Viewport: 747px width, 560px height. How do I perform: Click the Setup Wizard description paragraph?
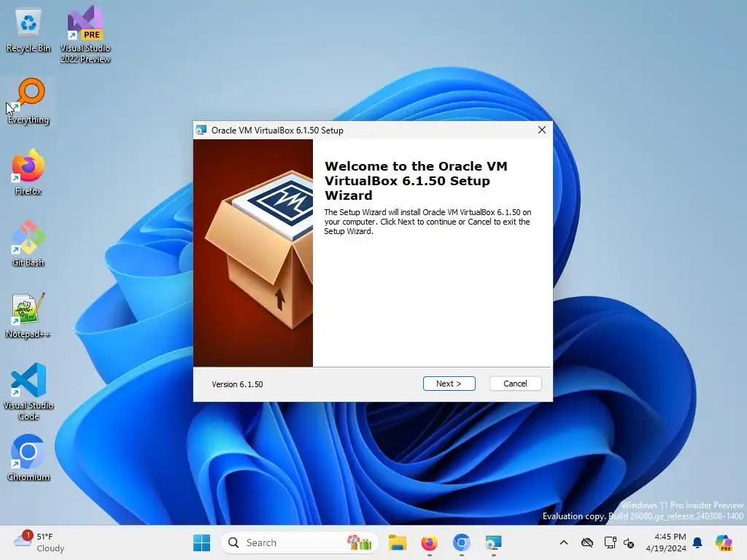point(427,222)
